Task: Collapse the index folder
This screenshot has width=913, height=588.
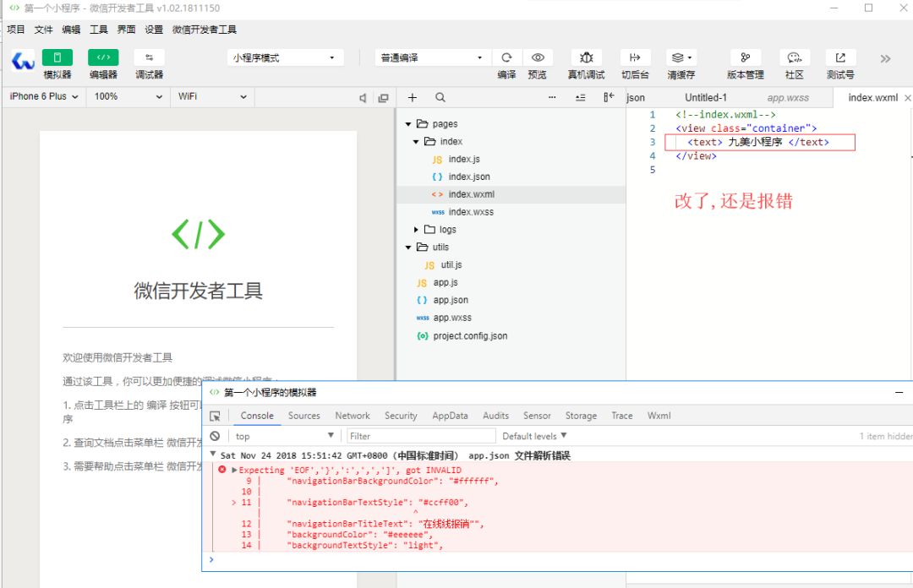Action: (x=416, y=141)
